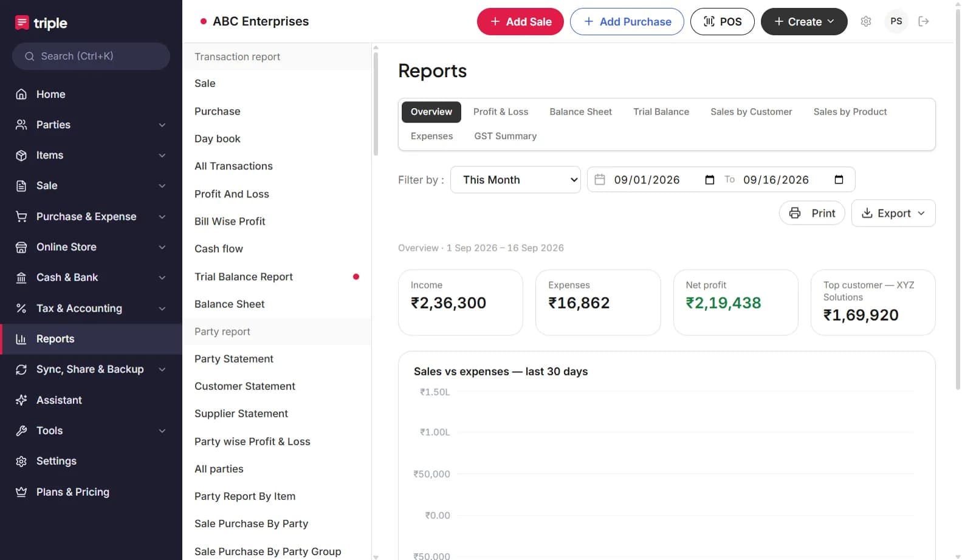962x560 pixels.
Task: Click the Home house icon
Action: click(x=21, y=94)
